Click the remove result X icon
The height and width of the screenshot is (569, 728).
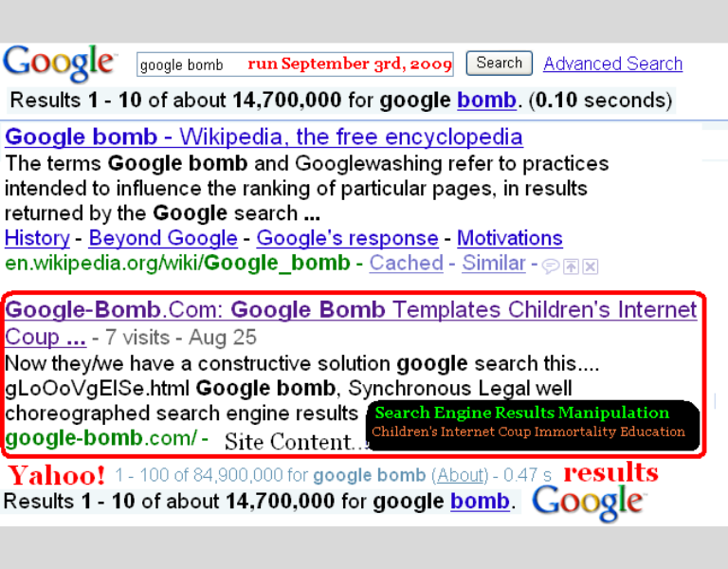click(x=590, y=266)
